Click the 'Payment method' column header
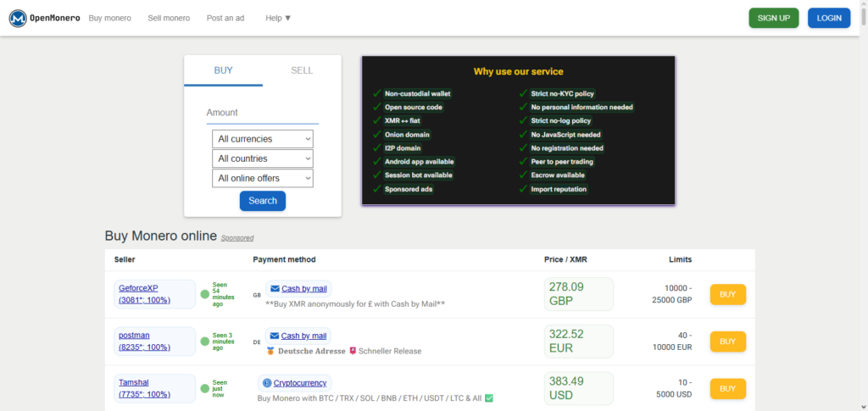Screen dimensions: 868x411 pyautogui.click(x=284, y=259)
